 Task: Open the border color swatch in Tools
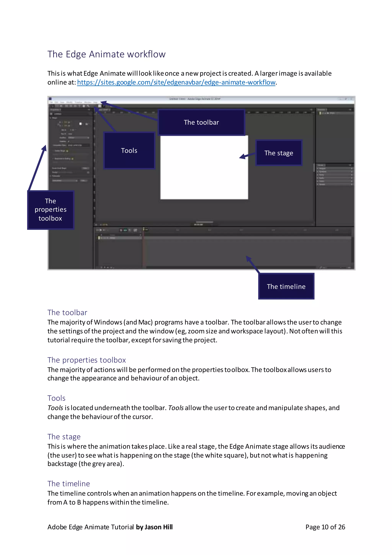coord(104,106)
